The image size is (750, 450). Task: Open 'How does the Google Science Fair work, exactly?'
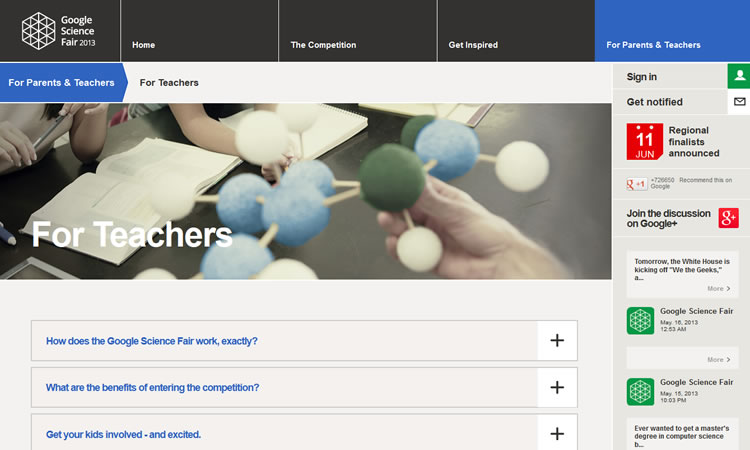[x=152, y=341]
